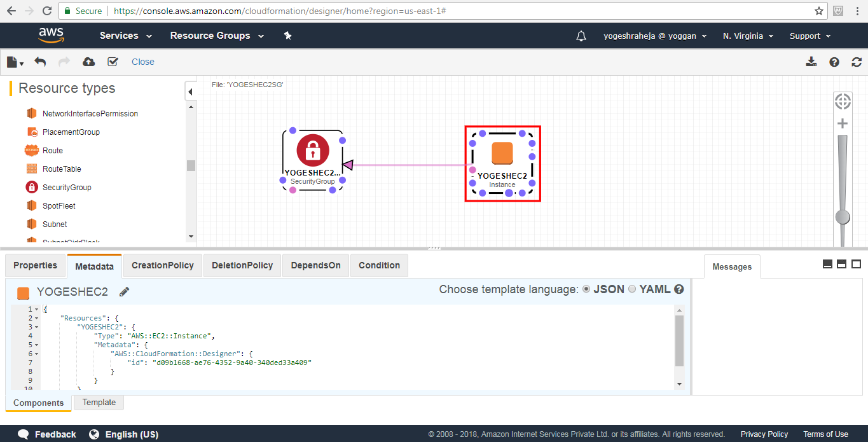Open the Privacy Policy link

tap(764, 434)
